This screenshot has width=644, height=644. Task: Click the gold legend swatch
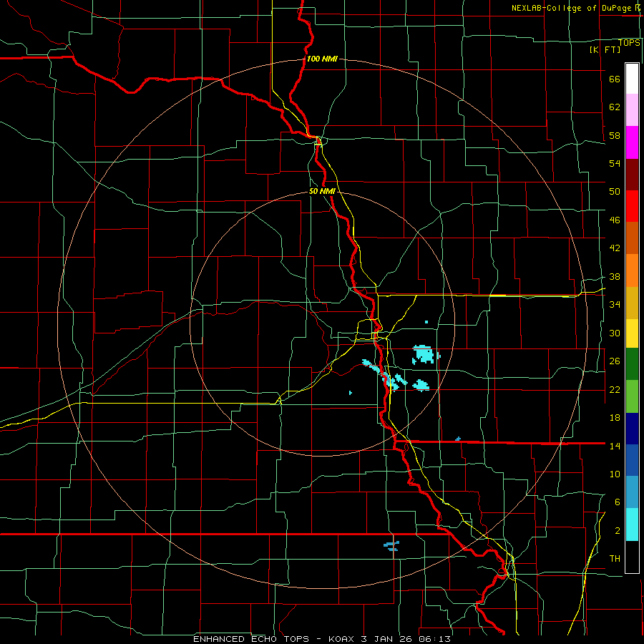(632, 303)
